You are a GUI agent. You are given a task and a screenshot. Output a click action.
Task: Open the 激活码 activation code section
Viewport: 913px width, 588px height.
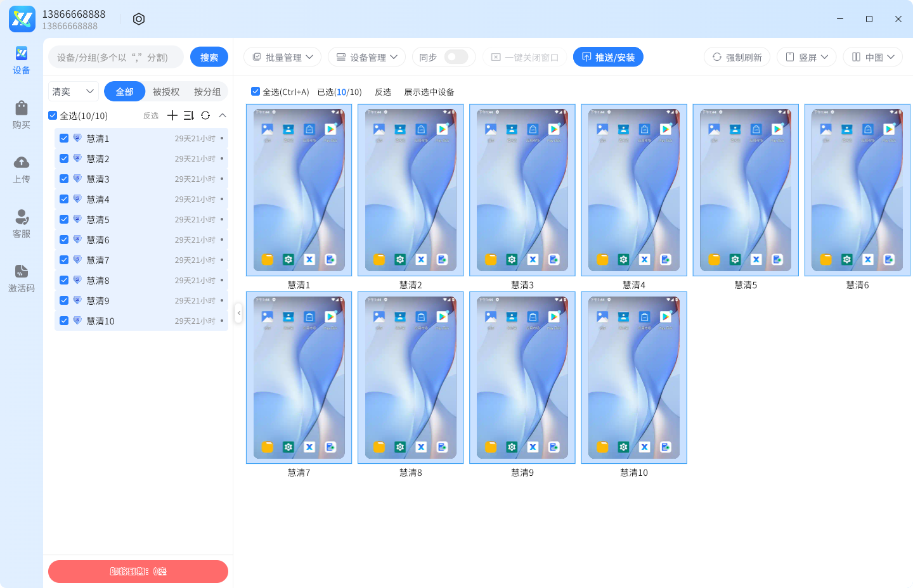tap(22, 279)
